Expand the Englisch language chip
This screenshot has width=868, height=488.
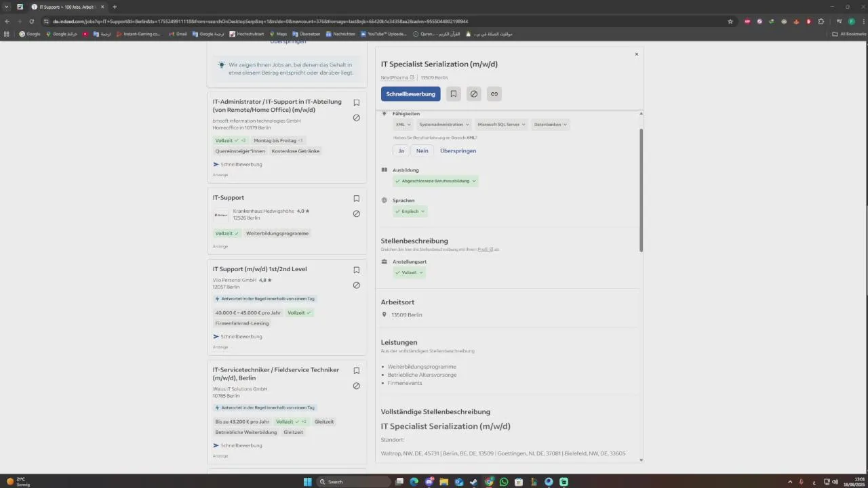pyautogui.click(x=410, y=211)
